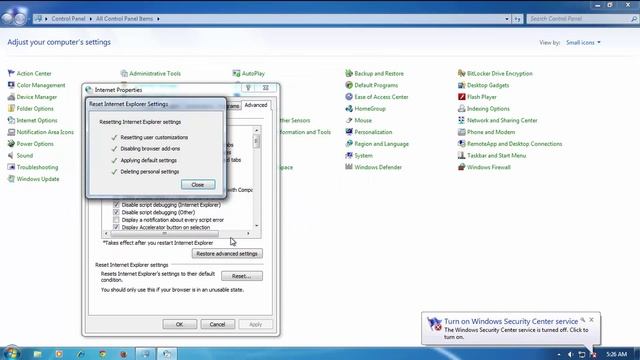
Task: Click horizontal scrollbar right arrow in settings list
Action: 248,233
